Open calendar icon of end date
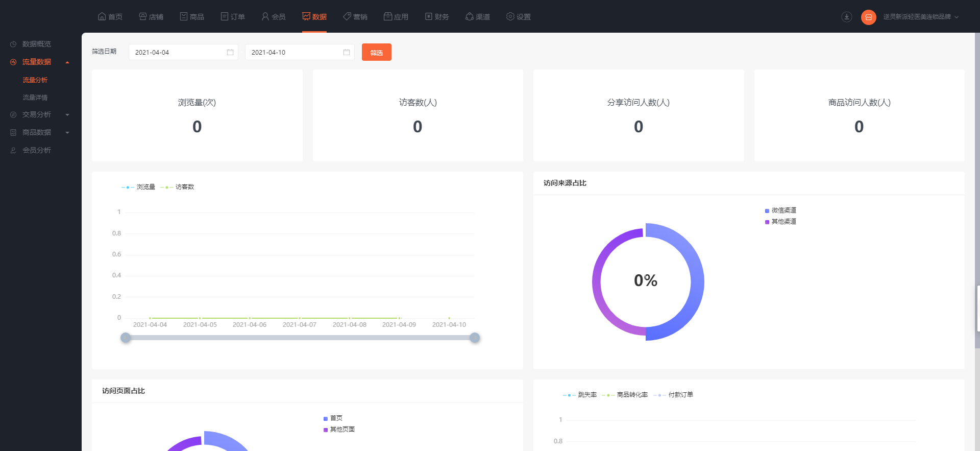 point(347,52)
